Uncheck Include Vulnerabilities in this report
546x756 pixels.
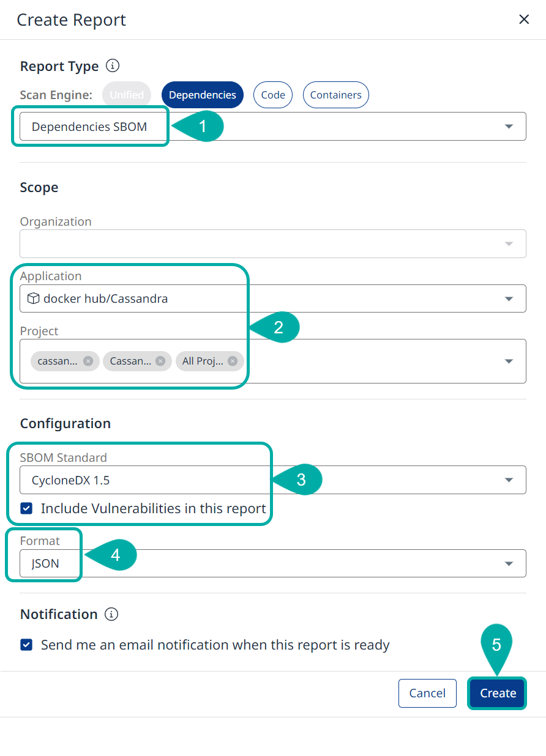pyautogui.click(x=26, y=508)
